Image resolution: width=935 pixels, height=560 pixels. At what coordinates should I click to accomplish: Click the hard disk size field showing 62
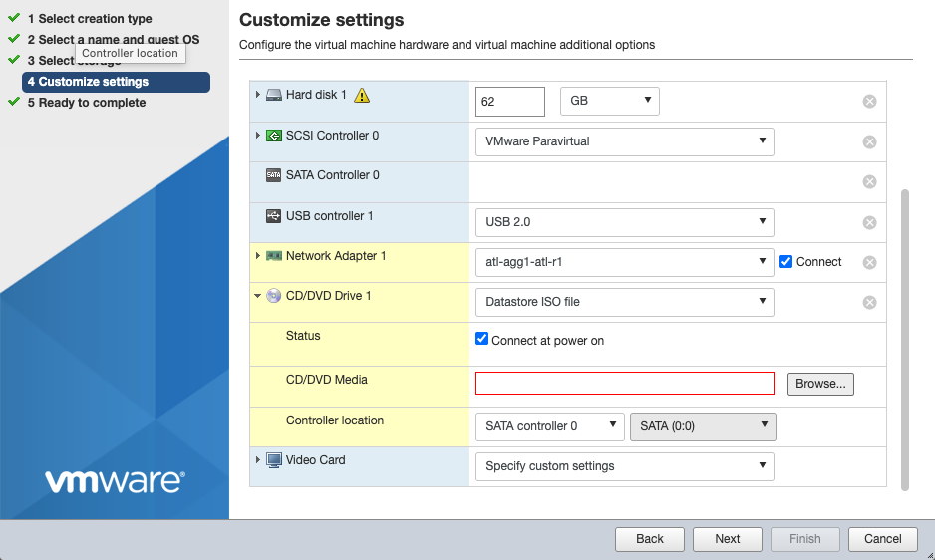[509, 102]
